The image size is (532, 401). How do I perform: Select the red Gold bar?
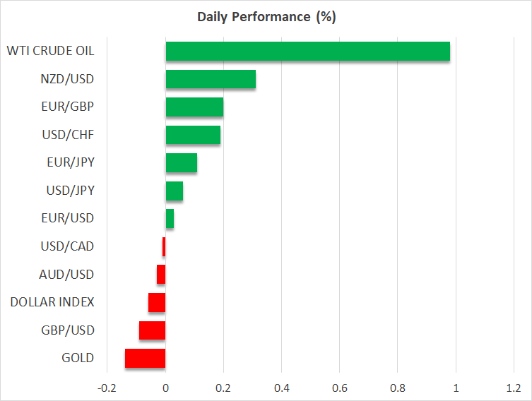145,358
